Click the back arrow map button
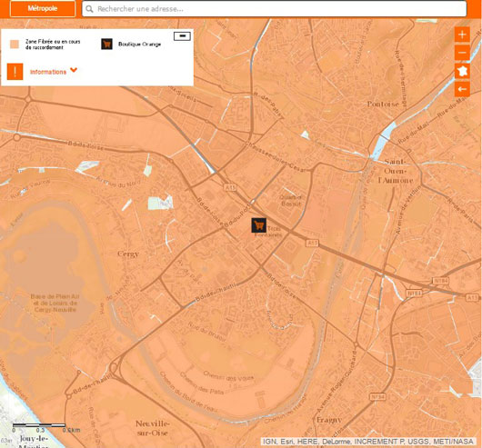Screen dimensions: 482x448 (462, 89)
